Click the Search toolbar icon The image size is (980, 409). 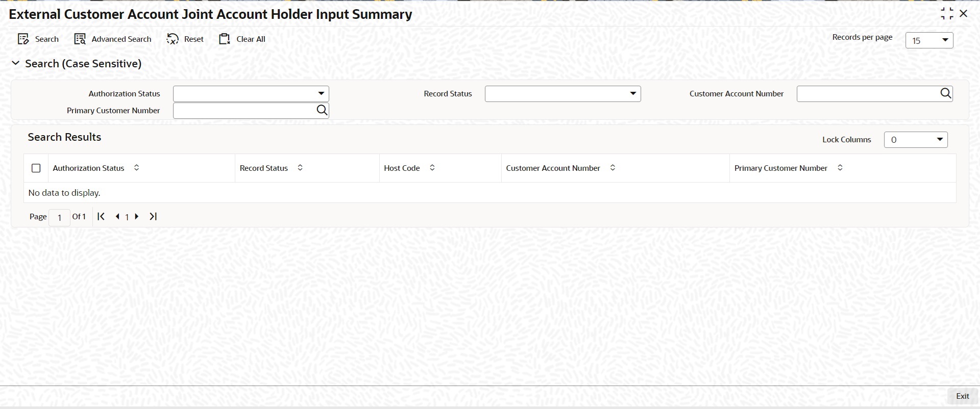coord(23,39)
